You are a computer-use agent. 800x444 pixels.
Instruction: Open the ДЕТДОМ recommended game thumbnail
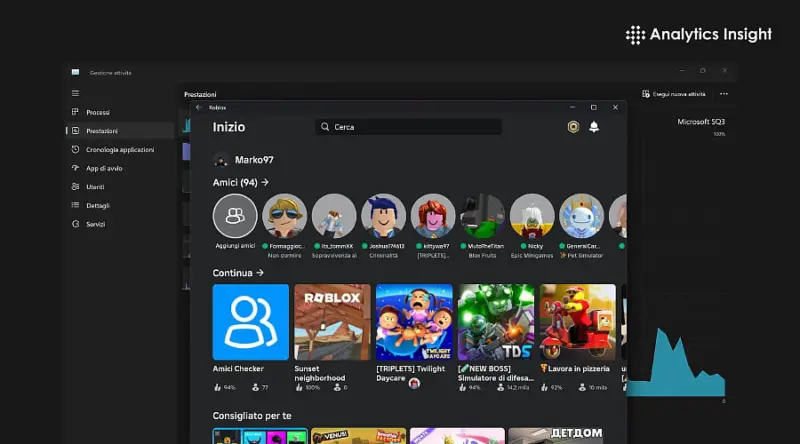pyautogui.click(x=556, y=436)
